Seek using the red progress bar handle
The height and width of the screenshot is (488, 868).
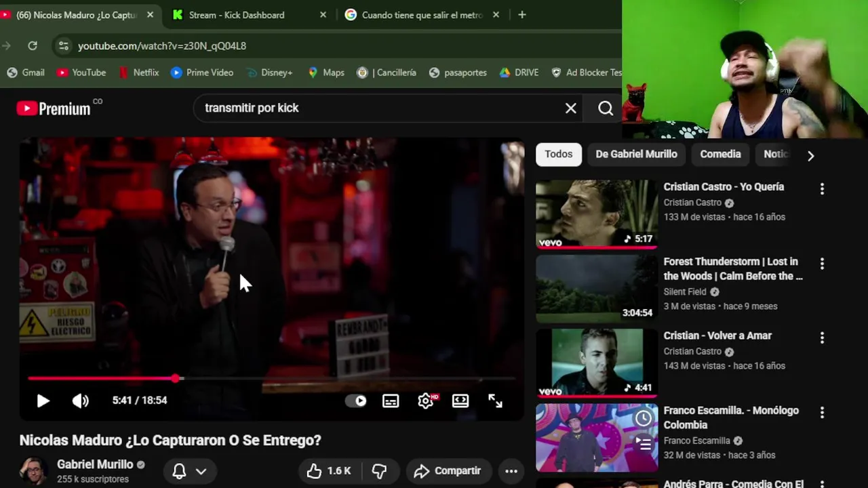176,378
